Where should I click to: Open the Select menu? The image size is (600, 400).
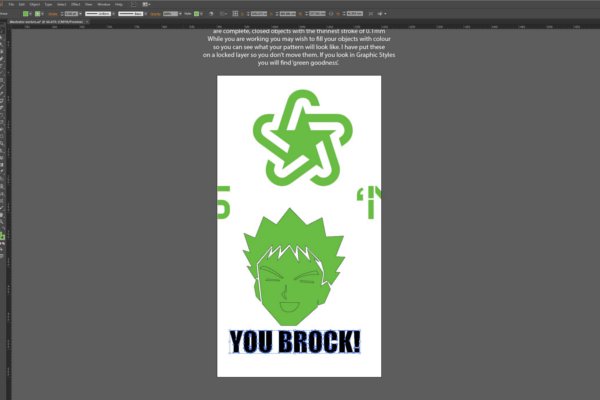coord(62,5)
